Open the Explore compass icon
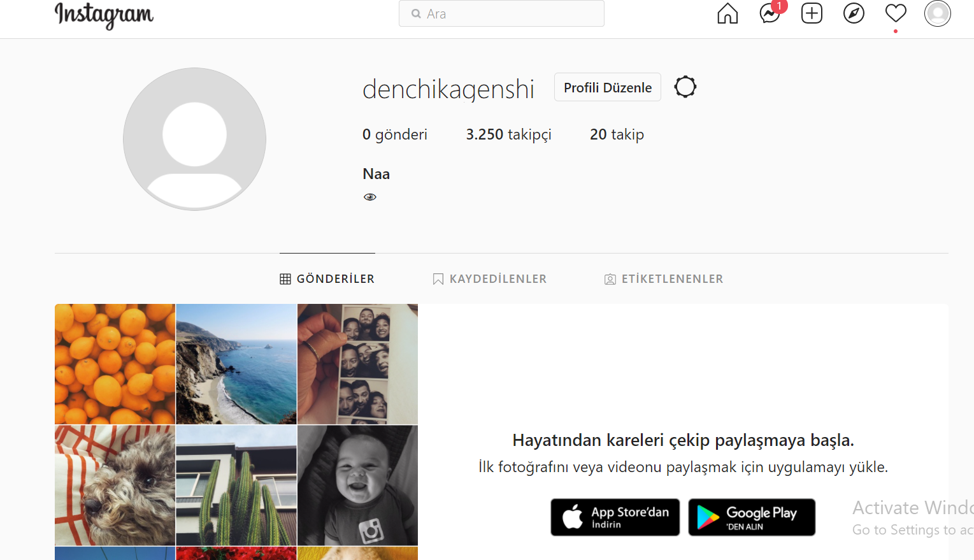 point(854,13)
